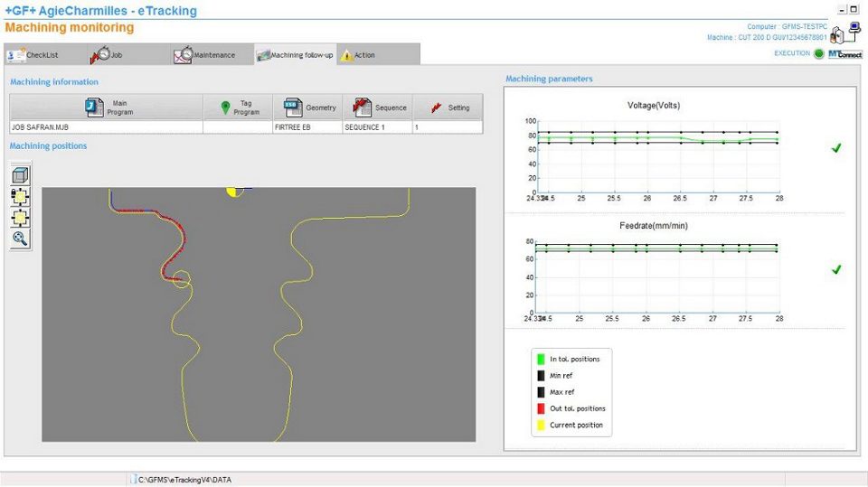Select the JOB SAFRAN.MJB program cell
Viewport: 868px width, 487px height.
pos(106,127)
